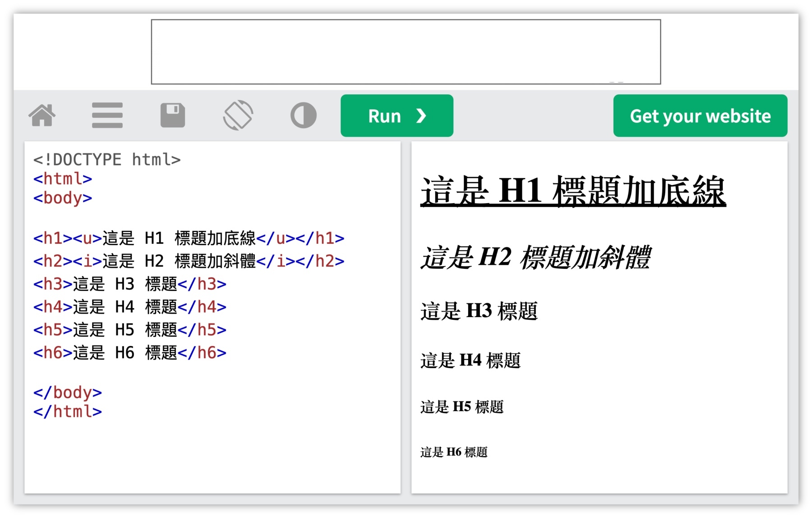The width and height of the screenshot is (812, 518).
Task: Open the hamburger menu icon
Action: point(106,114)
